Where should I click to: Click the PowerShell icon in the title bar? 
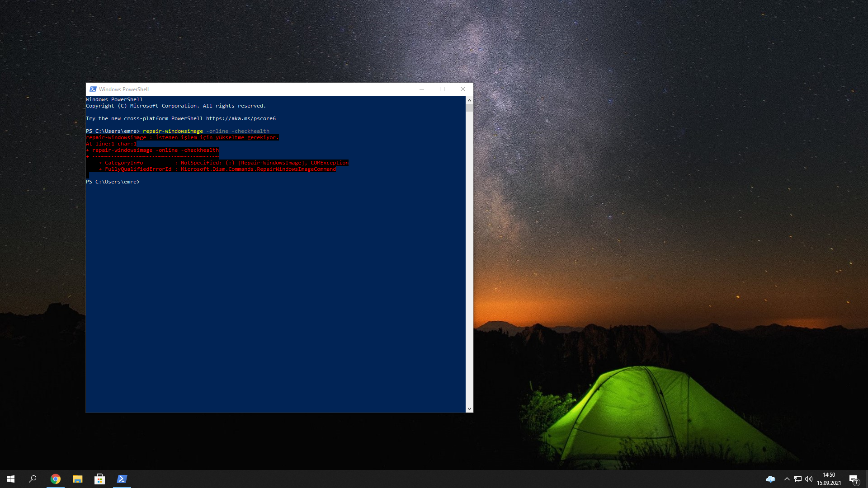click(93, 89)
